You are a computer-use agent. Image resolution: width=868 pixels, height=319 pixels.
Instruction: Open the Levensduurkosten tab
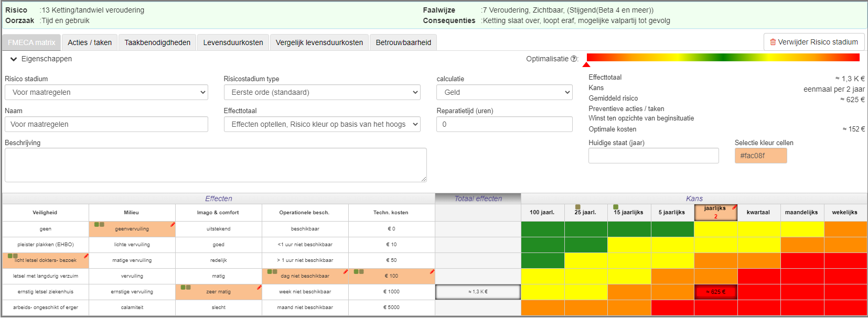233,42
